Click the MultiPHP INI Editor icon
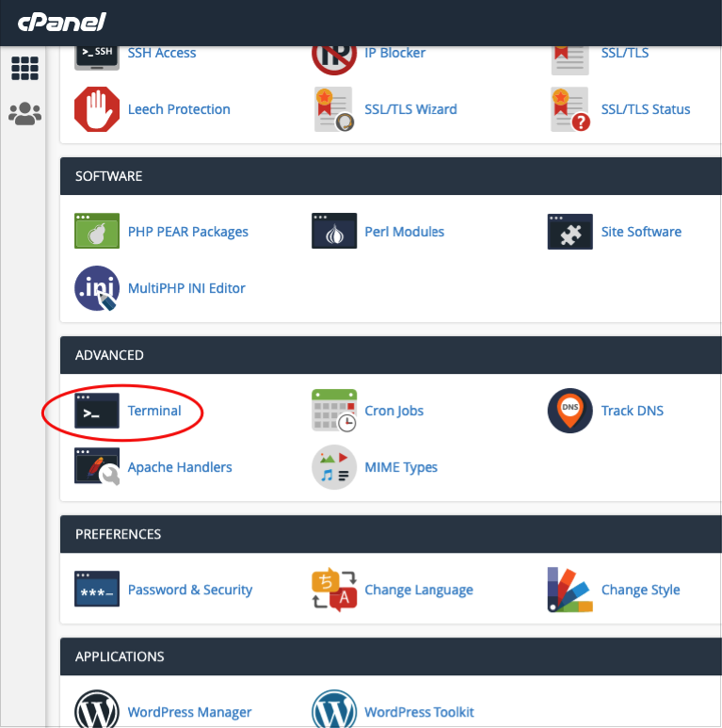Image resolution: width=722 pixels, height=728 pixels. 96,288
